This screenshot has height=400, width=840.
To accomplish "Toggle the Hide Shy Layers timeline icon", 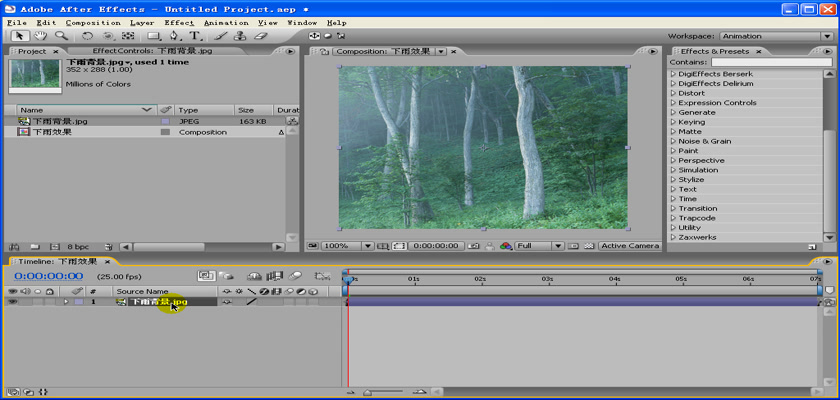I will click(254, 276).
